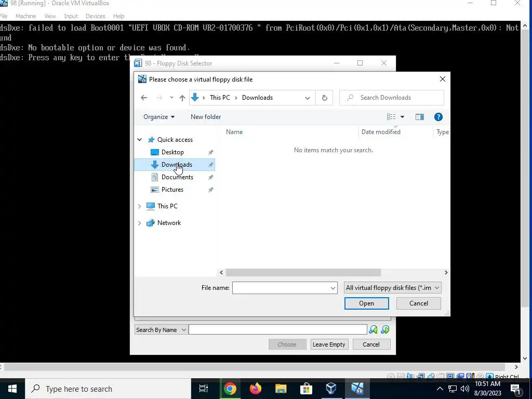Select Network in the navigation tree
The image size is (532, 399).
[x=169, y=223]
